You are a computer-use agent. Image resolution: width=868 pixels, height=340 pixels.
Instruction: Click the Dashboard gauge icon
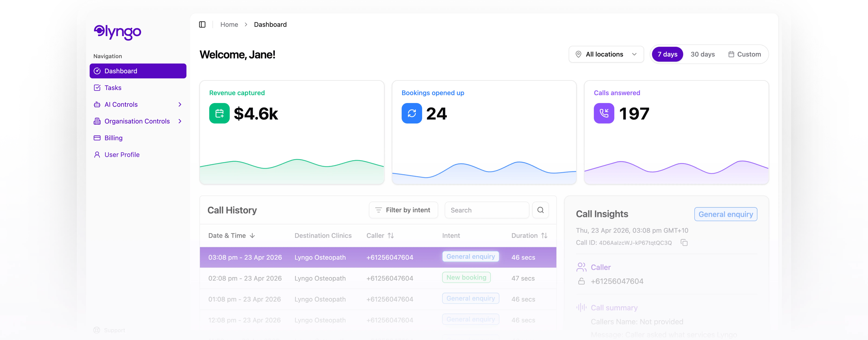97,71
